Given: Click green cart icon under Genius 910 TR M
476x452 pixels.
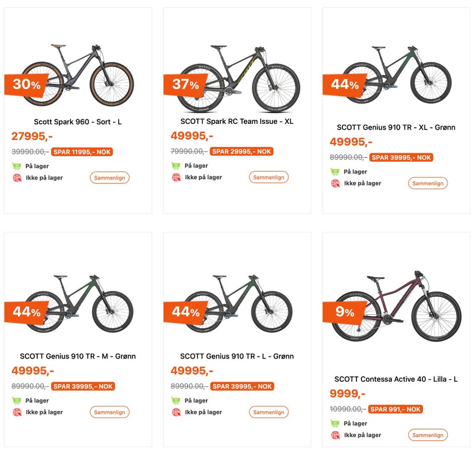Looking at the screenshot, I should coord(17,400).
